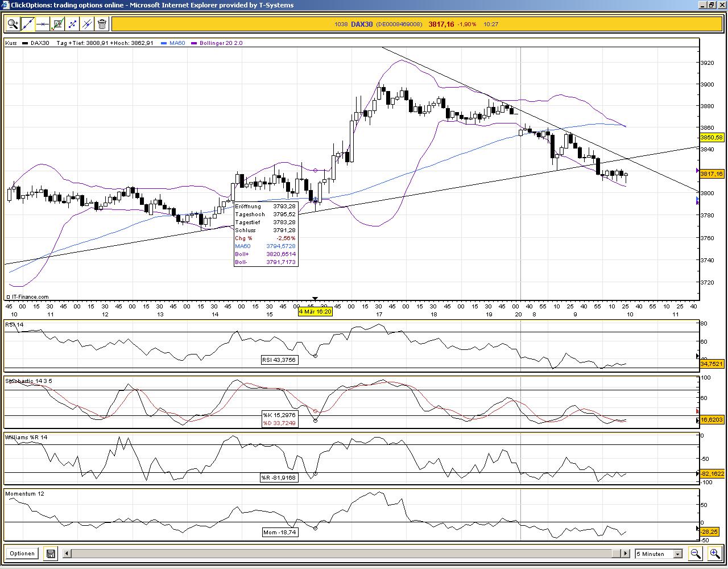Click the scrollbar left arrow
728x569 pixels.
(x=67, y=553)
